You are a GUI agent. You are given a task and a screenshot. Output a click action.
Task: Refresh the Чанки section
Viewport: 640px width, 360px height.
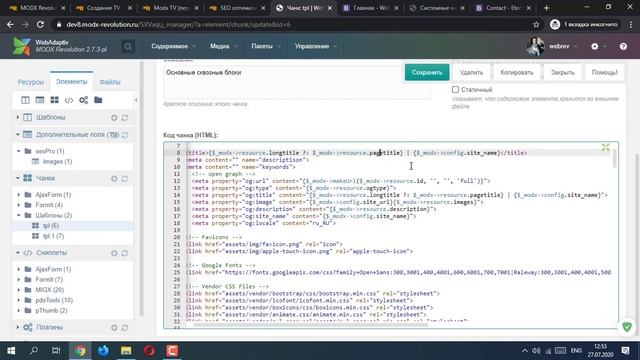click(125, 178)
